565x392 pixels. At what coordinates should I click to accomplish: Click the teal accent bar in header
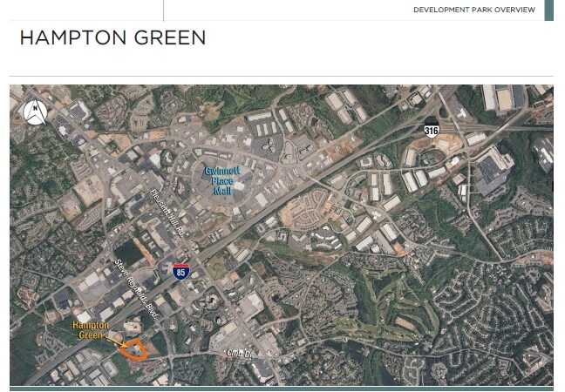pyautogui.click(x=548, y=10)
